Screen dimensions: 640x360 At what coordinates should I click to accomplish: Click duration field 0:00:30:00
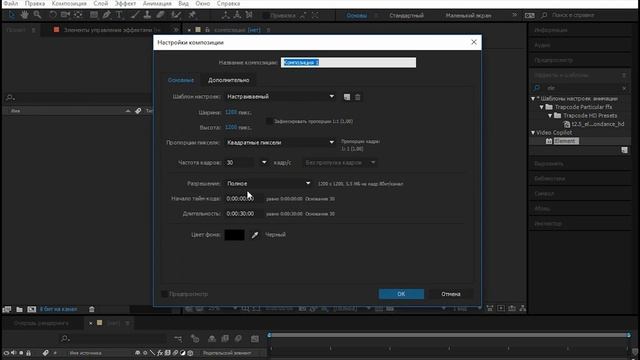click(x=240, y=213)
